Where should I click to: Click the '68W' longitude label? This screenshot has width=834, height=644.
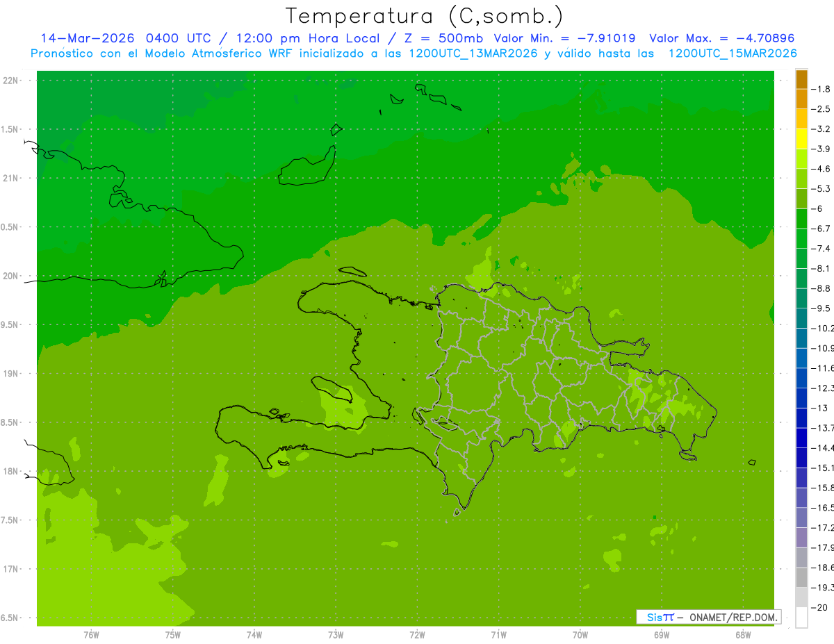tap(742, 635)
